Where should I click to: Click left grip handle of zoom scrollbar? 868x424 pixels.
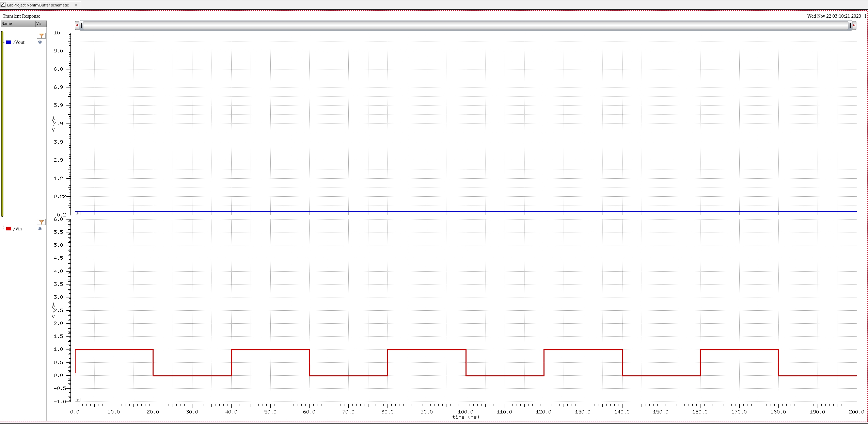pyautogui.click(x=81, y=26)
